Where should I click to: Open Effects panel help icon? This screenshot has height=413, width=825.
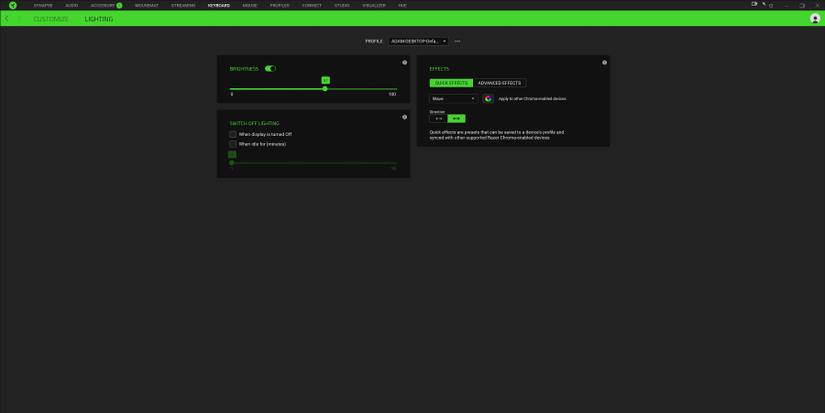[x=604, y=62]
